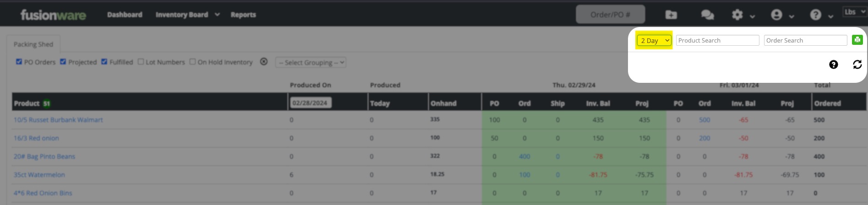Expand the Select Grouping dropdown
Viewport: 868px width, 205px height.
pos(311,62)
